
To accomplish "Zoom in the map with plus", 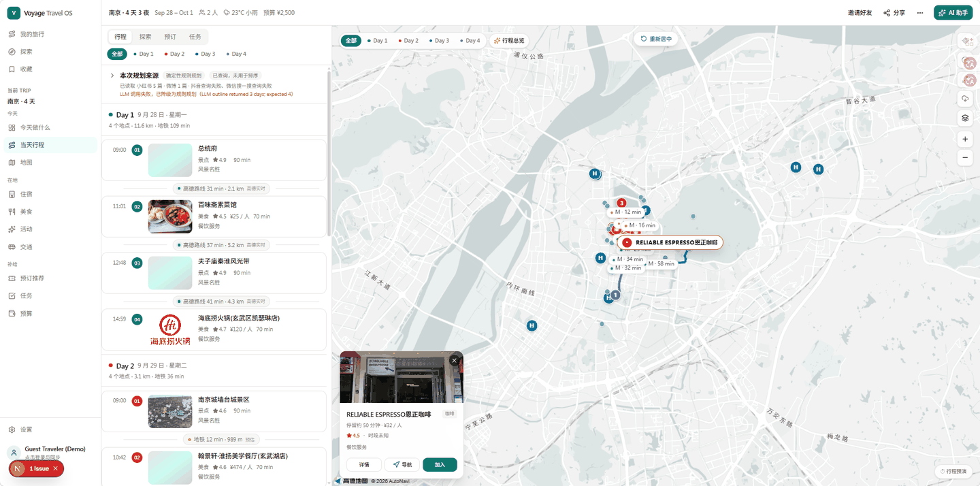I will [965, 139].
